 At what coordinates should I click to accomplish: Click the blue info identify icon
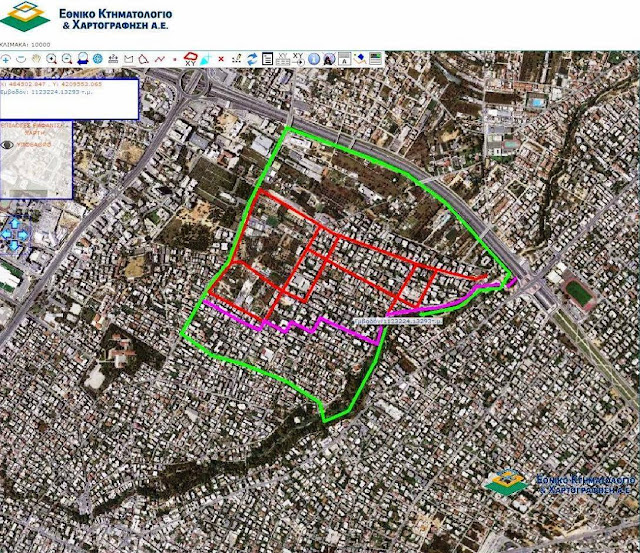click(314, 59)
